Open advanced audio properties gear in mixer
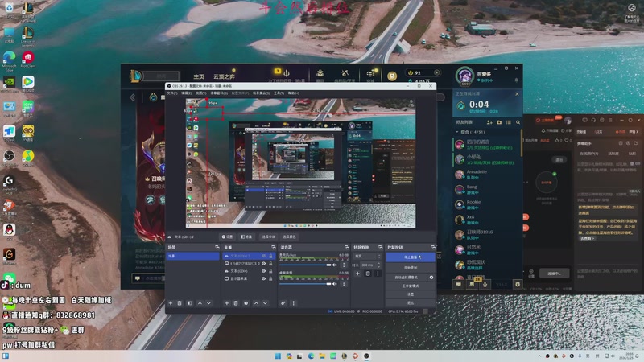The height and width of the screenshot is (362, 644). (x=283, y=303)
